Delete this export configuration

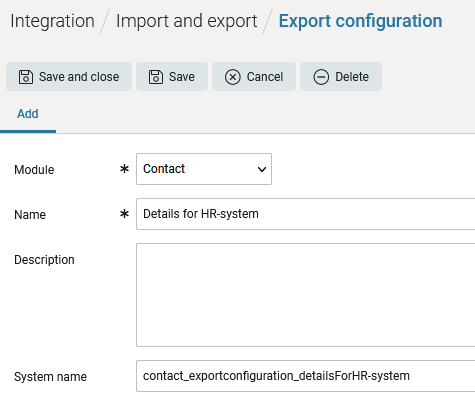[341, 77]
